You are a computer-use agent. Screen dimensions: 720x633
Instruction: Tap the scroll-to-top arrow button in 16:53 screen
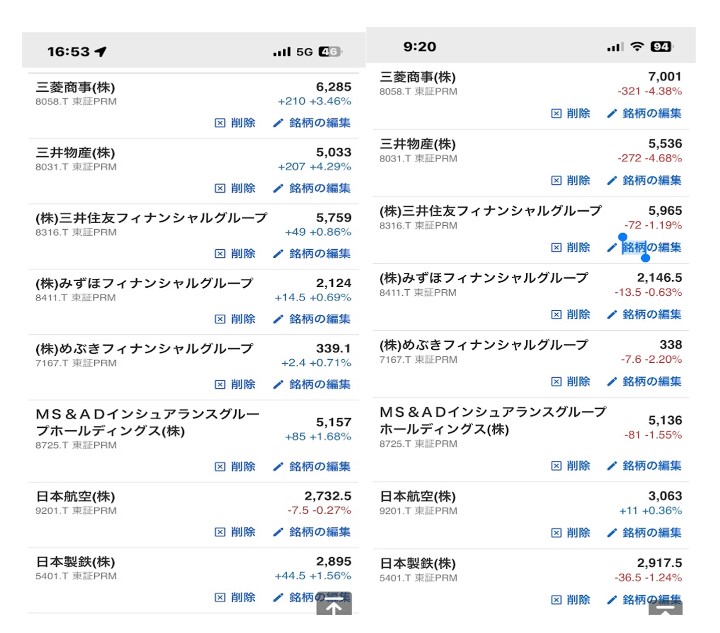[334, 605]
